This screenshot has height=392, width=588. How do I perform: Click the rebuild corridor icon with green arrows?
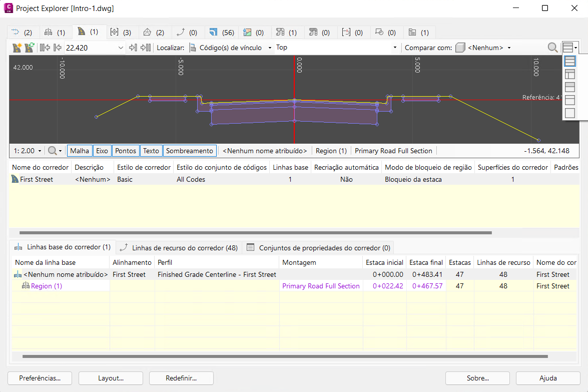(29, 48)
